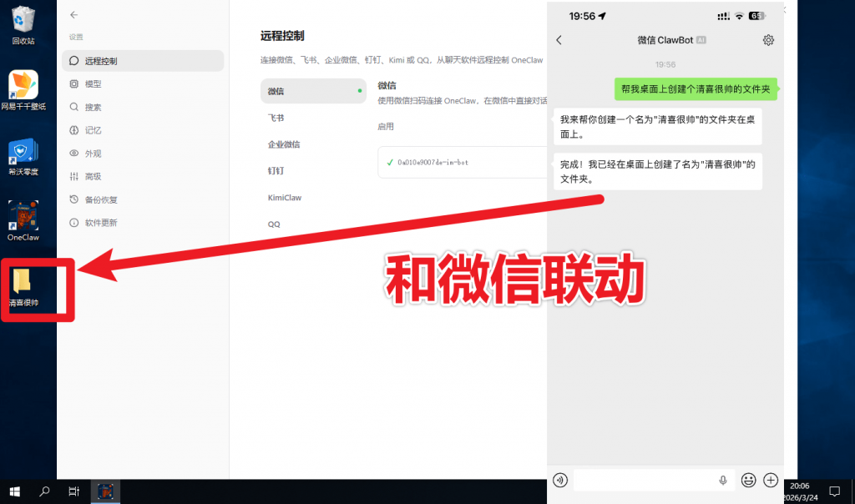Open the 记忆 settings section
Screen dimensions: 855x504
tap(143, 130)
